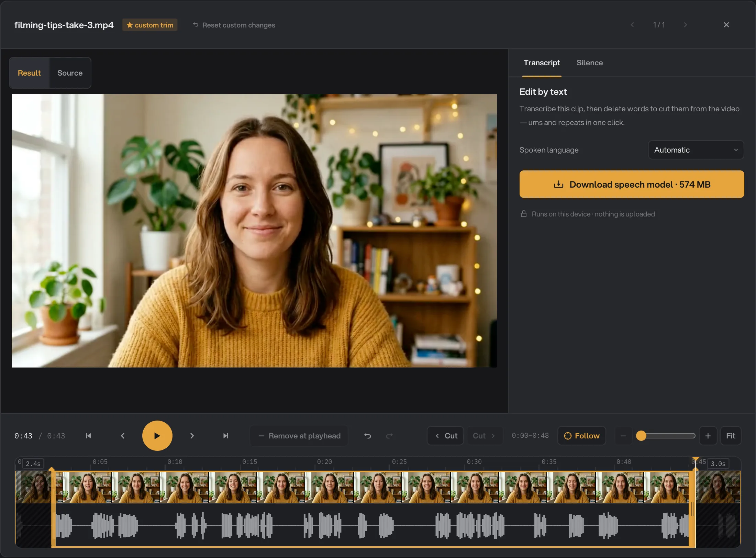Switch to the Silence tab
The width and height of the screenshot is (756, 558).
click(589, 63)
